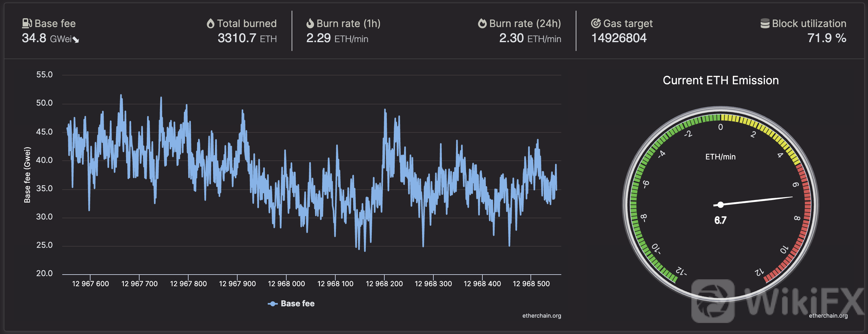Image resolution: width=868 pixels, height=334 pixels.
Task: Click the fire icon beside Burn rate (1h)
Action: point(310,23)
